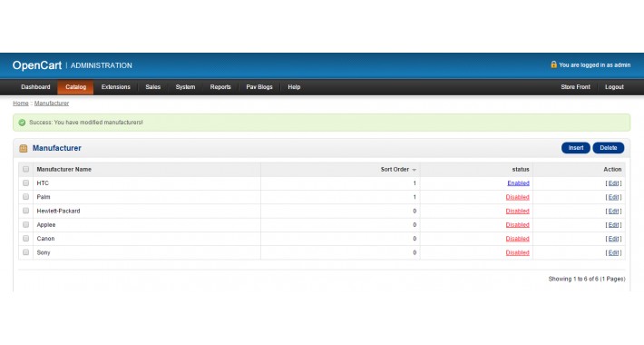
Task: Open the Catalog menu
Action: [x=75, y=87]
